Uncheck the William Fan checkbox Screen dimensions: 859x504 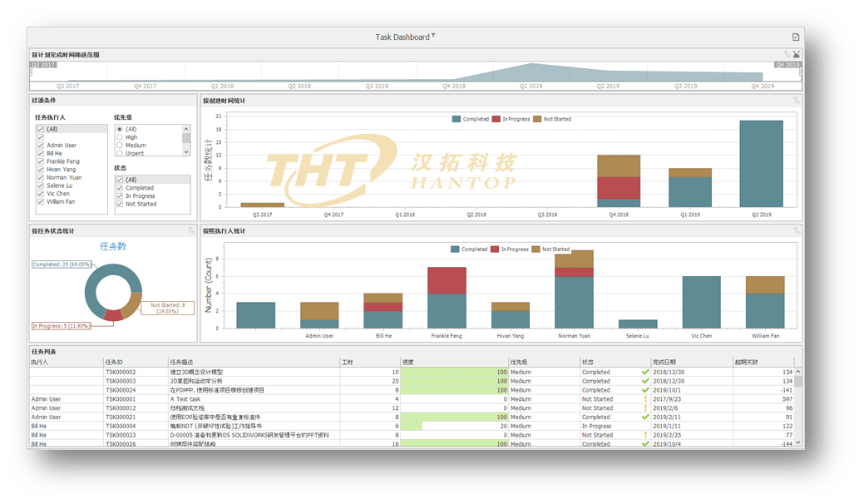41,201
